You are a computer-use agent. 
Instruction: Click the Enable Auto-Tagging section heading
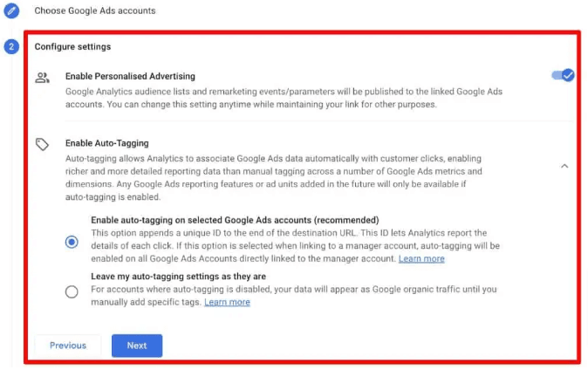point(106,143)
